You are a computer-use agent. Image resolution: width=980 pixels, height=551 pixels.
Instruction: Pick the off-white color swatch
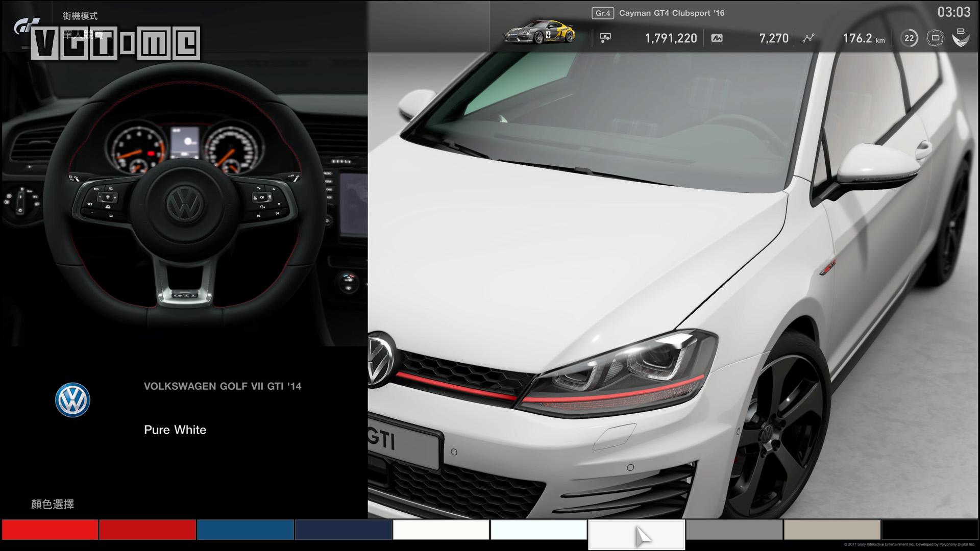[x=441, y=530]
